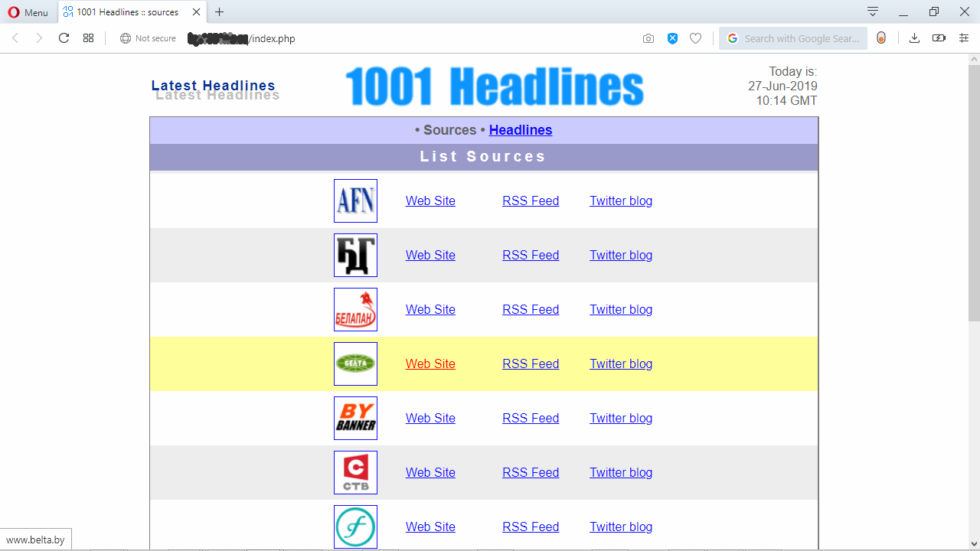Open RSS Feed link in БЕЛАПАН row
The height and width of the screenshot is (551, 980).
531,309
